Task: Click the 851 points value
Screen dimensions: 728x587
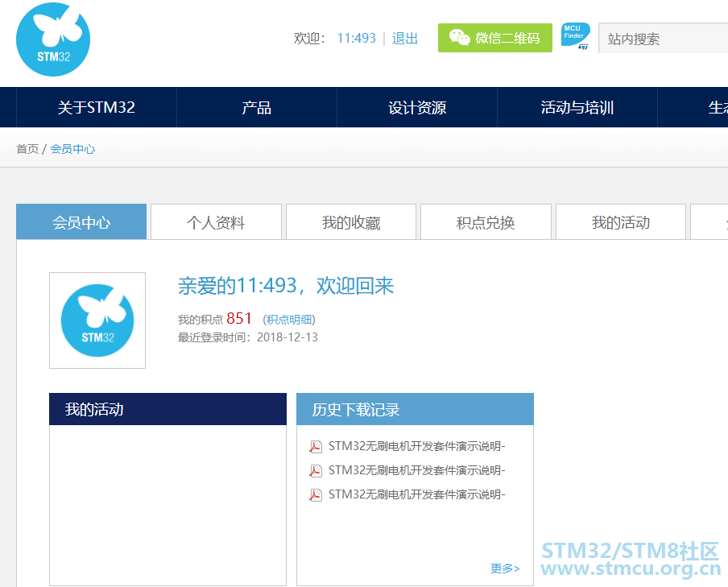Action: 239,319
